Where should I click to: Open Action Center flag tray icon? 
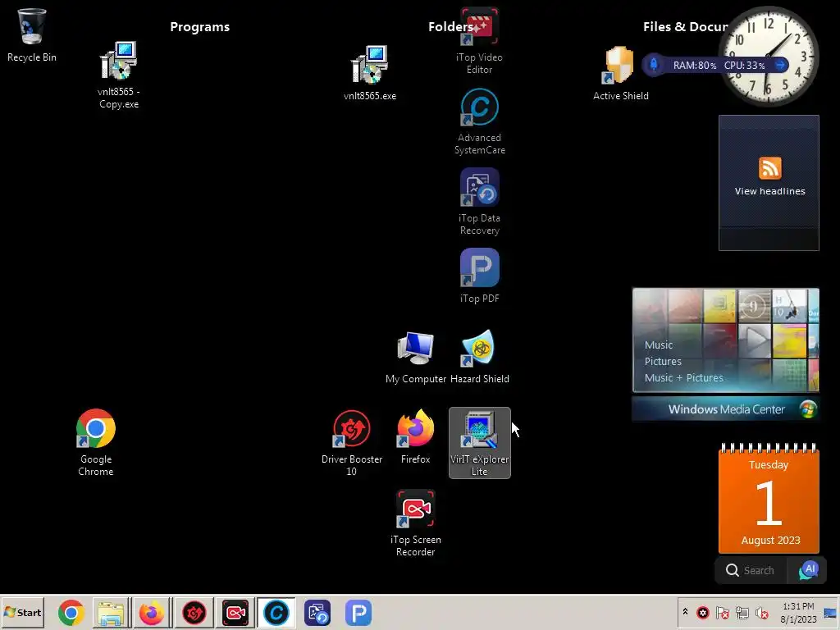click(722, 612)
